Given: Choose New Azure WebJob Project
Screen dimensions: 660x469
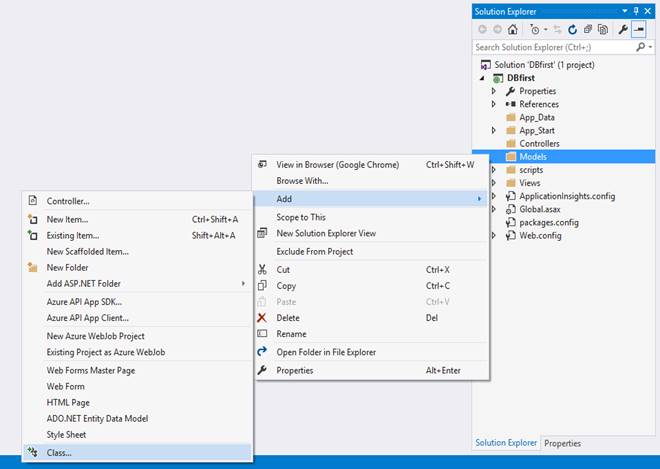Looking at the screenshot, I should (x=137, y=336).
